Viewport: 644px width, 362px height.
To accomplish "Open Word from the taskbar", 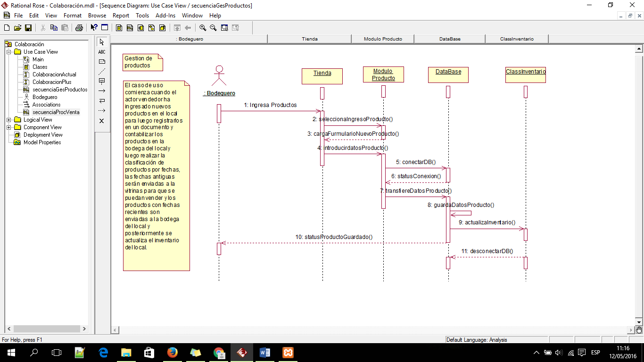I will pos(264,353).
